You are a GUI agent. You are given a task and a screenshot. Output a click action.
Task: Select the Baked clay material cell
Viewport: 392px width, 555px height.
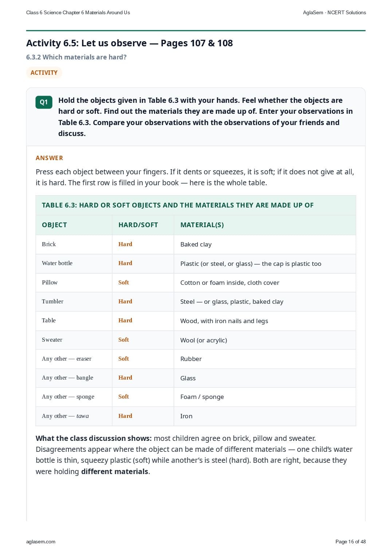tap(265, 244)
